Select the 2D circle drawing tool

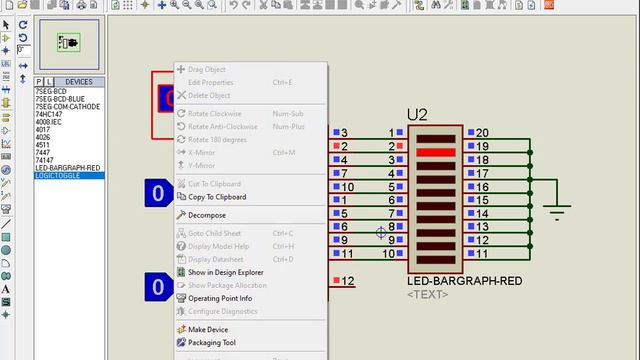[x=6, y=250]
